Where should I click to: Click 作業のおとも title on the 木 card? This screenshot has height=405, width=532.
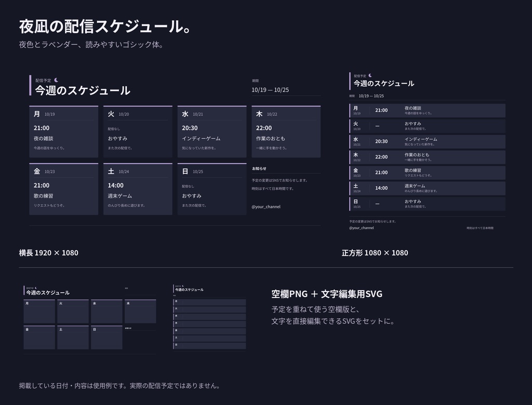pos(270,138)
